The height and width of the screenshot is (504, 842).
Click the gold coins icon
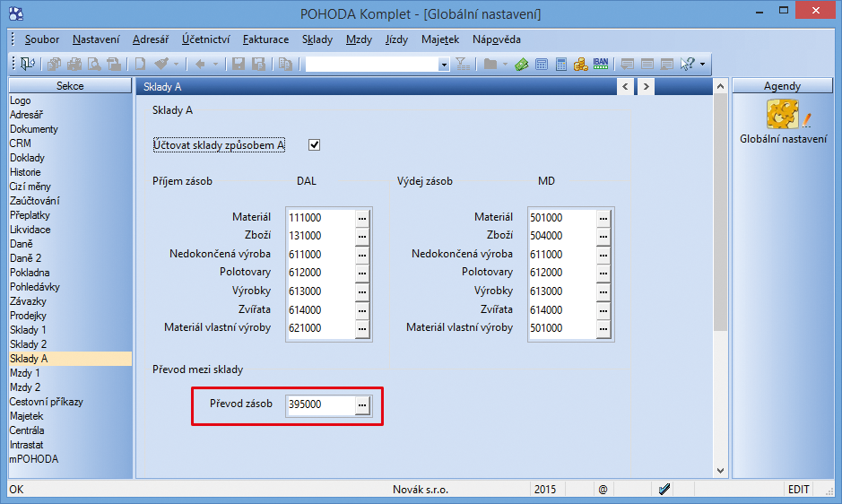coord(580,65)
